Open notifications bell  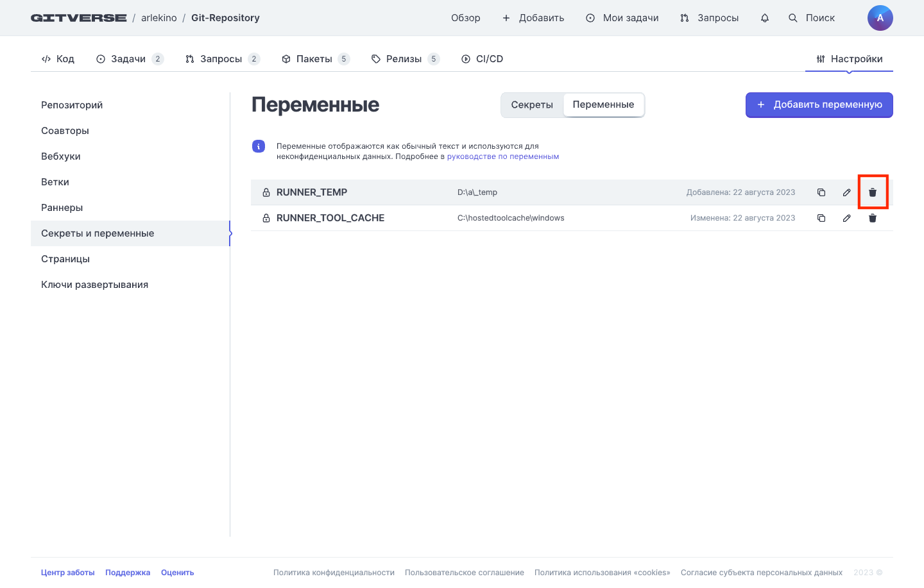click(764, 18)
